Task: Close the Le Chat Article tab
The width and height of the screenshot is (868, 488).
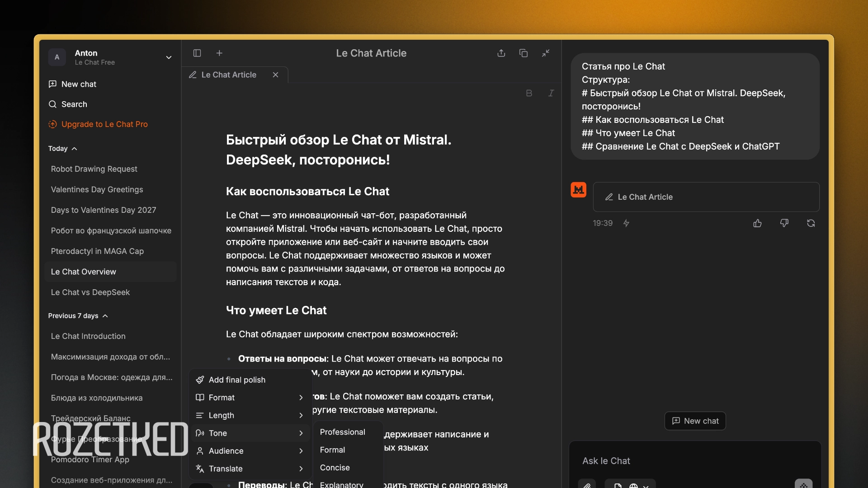Action: coord(275,75)
